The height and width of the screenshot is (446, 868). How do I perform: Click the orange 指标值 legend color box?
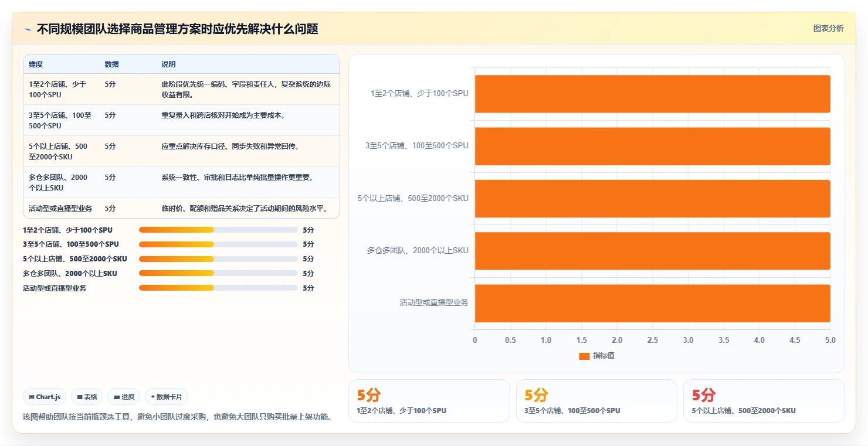click(584, 356)
